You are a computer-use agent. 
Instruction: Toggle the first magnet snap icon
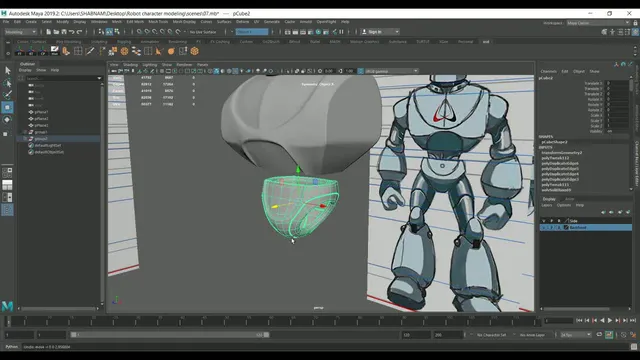(139, 32)
